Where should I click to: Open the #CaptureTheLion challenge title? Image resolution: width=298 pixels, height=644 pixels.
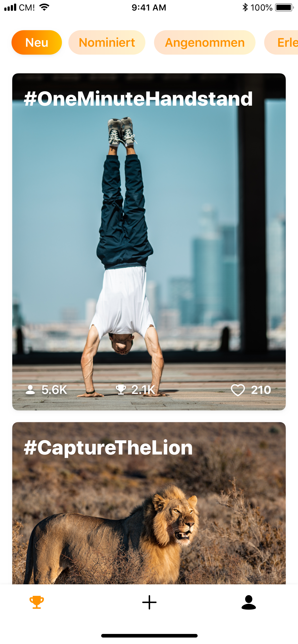coord(108,448)
